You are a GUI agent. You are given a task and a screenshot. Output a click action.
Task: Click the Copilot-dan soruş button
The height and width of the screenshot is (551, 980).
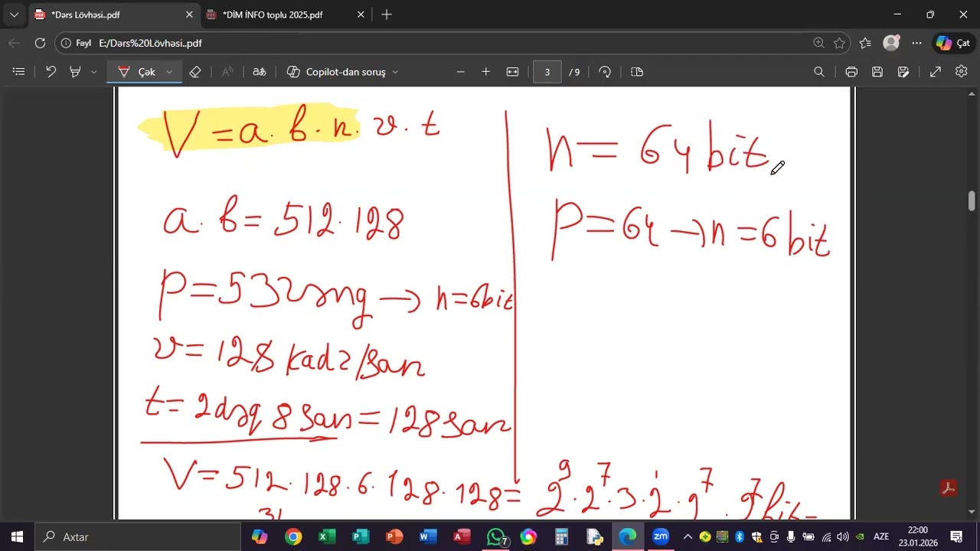click(337, 72)
